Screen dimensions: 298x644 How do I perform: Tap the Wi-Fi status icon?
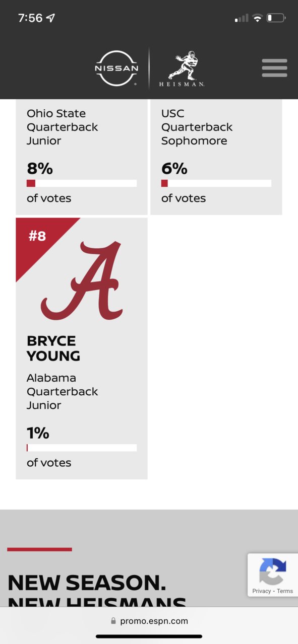(x=258, y=18)
